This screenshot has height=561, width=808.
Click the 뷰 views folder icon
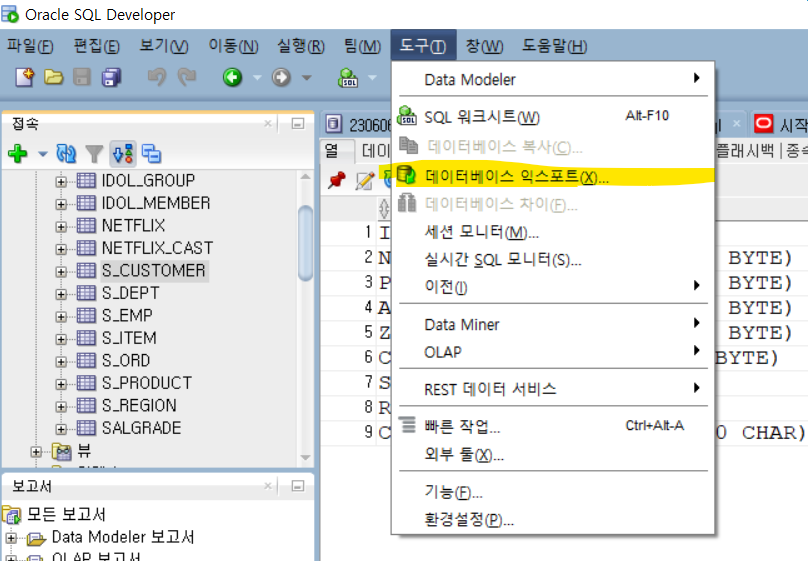[x=62, y=452]
